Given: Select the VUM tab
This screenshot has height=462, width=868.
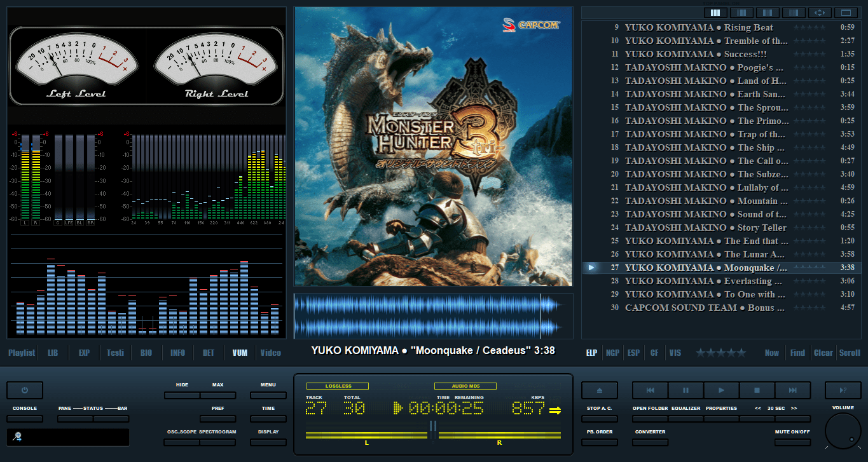Looking at the screenshot, I should (240, 353).
